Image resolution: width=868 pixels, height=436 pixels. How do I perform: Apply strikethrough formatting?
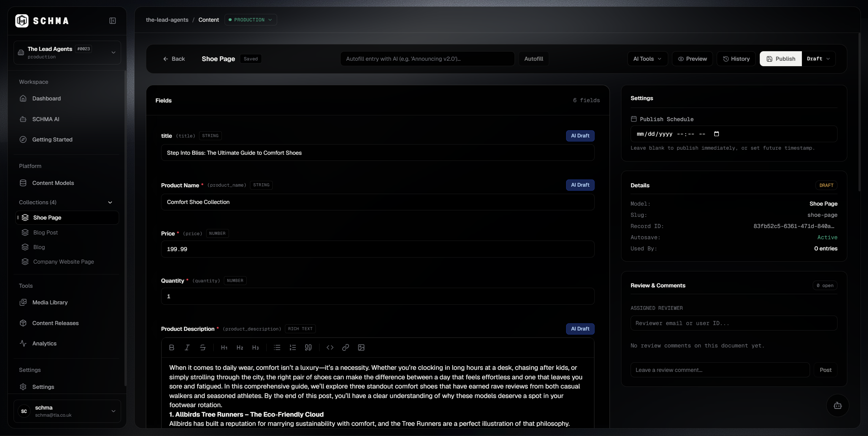point(202,347)
